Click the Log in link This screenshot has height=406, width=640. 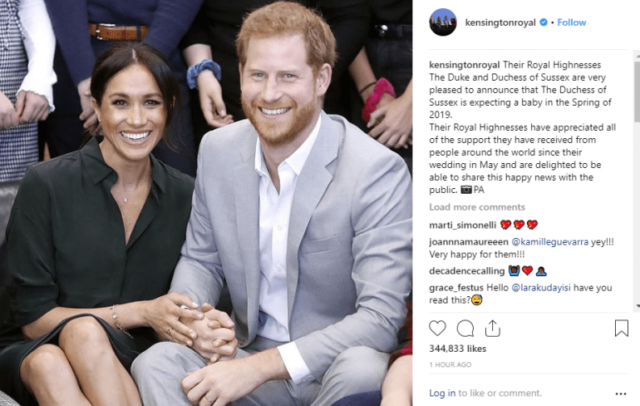442,393
